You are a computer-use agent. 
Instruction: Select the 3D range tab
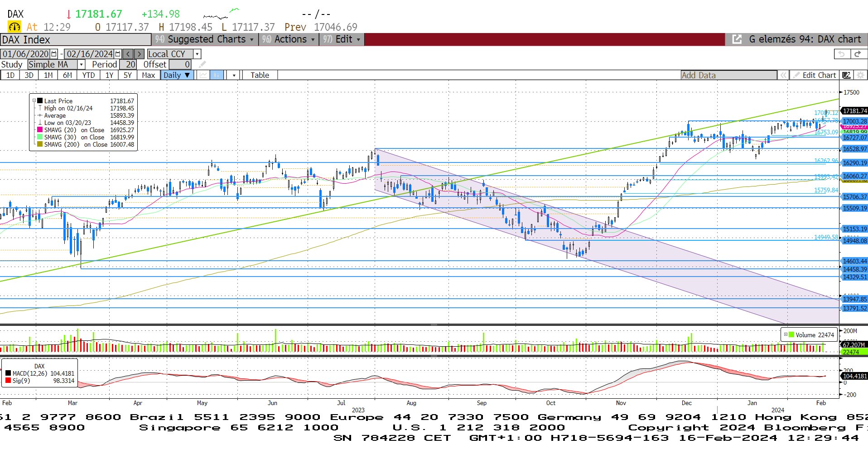tap(29, 75)
